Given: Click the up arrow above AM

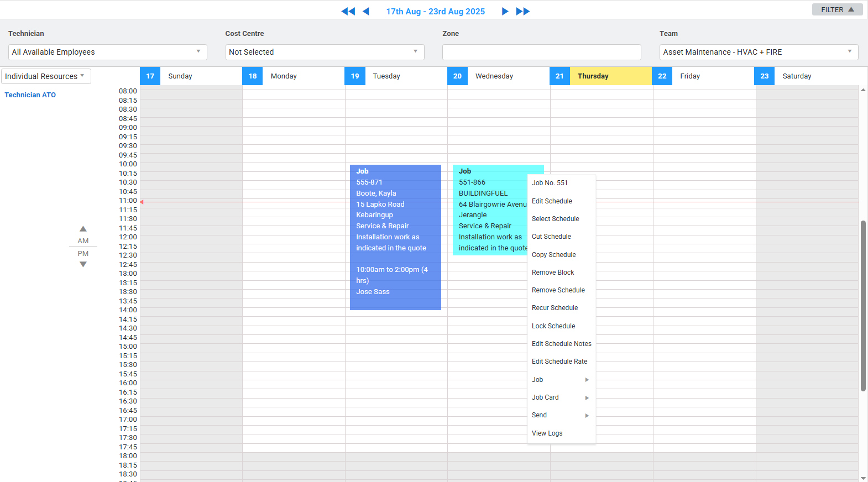Looking at the screenshot, I should coord(83,229).
